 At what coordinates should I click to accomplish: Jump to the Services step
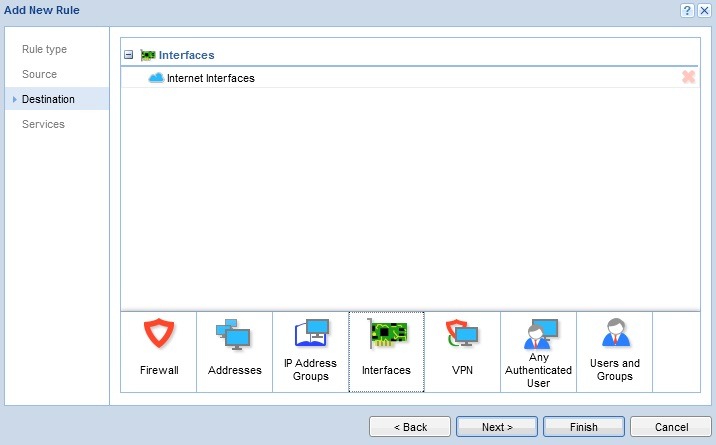point(43,124)
